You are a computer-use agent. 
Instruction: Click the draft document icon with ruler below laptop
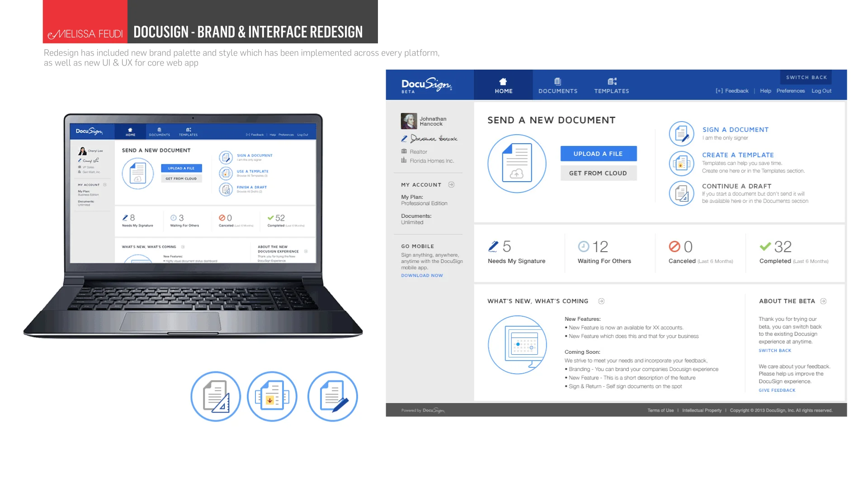216,396
